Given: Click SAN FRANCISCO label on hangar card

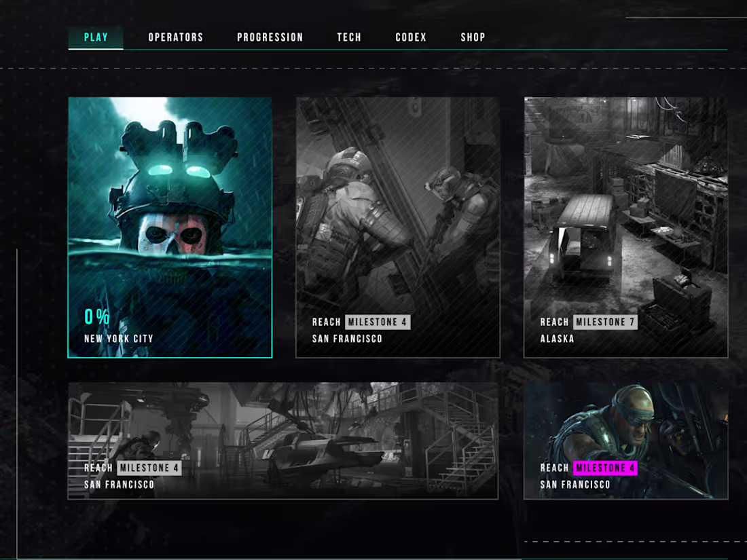Looking at the screenshot, I should [x=119, y=484].
